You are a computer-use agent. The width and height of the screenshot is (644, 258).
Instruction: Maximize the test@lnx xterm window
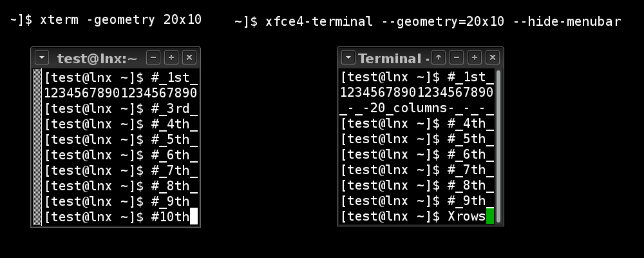171,58
